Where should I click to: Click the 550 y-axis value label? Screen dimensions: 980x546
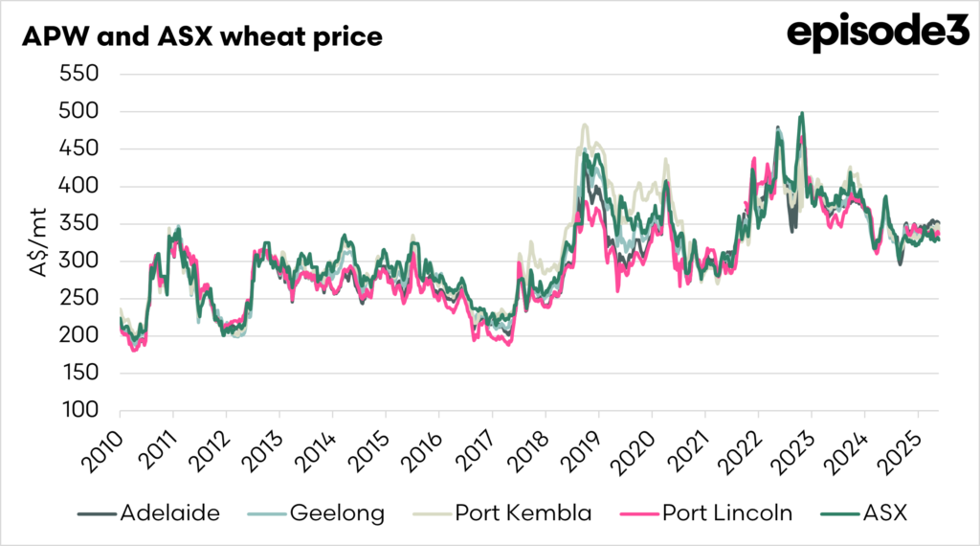pyautogui.click(x=81, y=75)
